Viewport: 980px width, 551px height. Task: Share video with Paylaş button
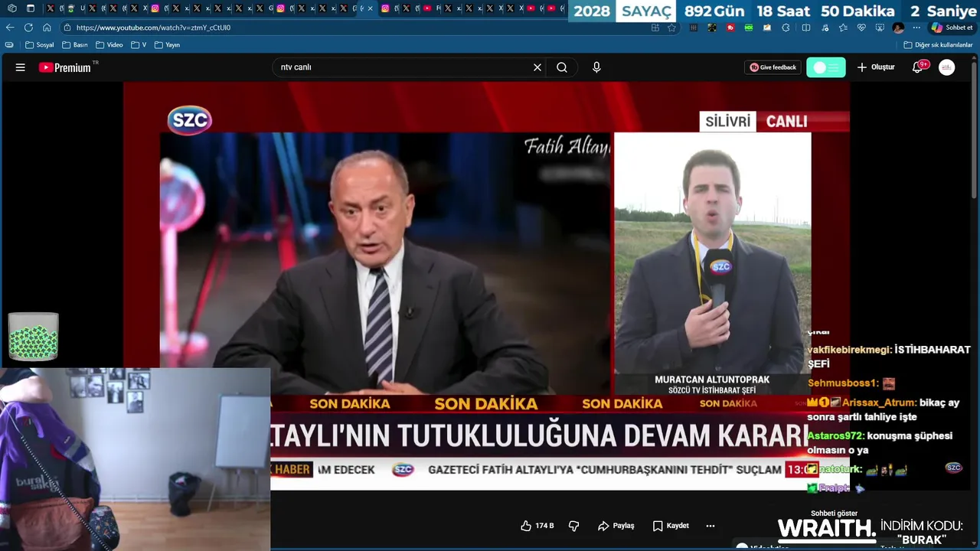(616, 526)
